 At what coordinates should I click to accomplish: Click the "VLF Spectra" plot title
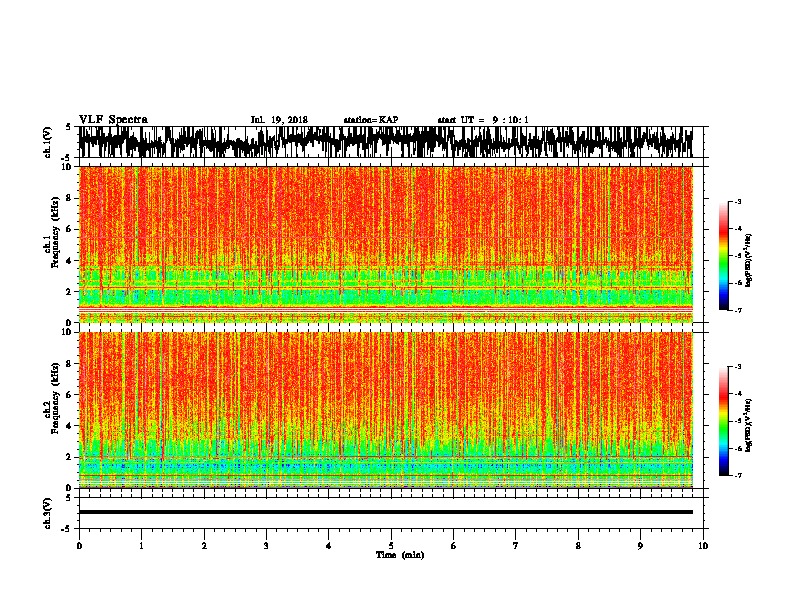pyautogui.click(x=113, y=120)
